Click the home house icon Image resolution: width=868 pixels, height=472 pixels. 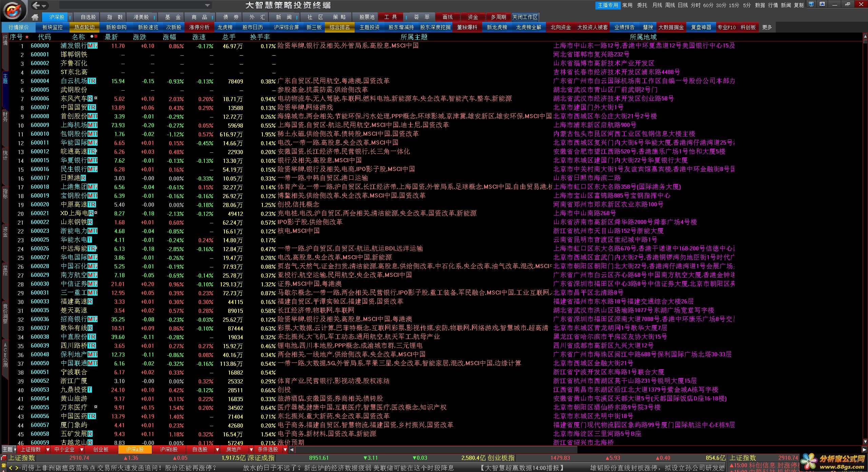click(x=35, y=17)
